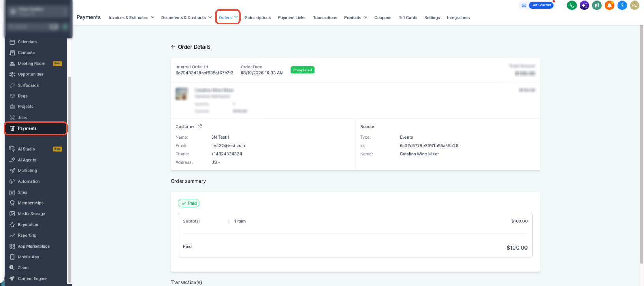Click source ID 6a32c5779e3f97fa55a55b28

(429, 145)
